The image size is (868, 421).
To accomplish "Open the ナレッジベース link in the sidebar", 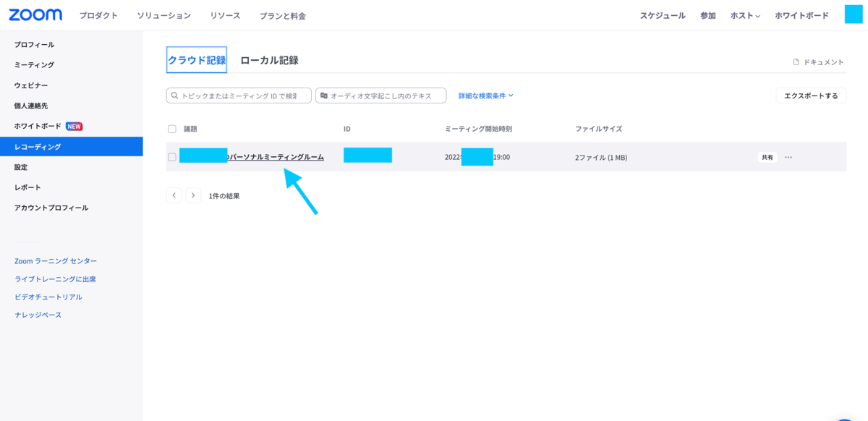I will (40, 315).
